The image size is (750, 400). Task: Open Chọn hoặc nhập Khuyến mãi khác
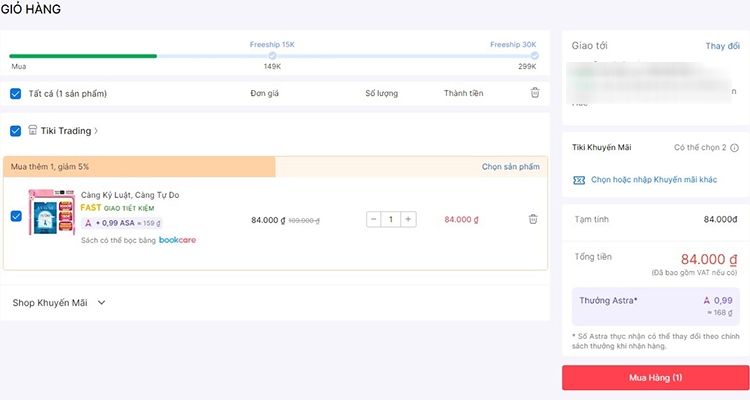click(x=654, y=180)
